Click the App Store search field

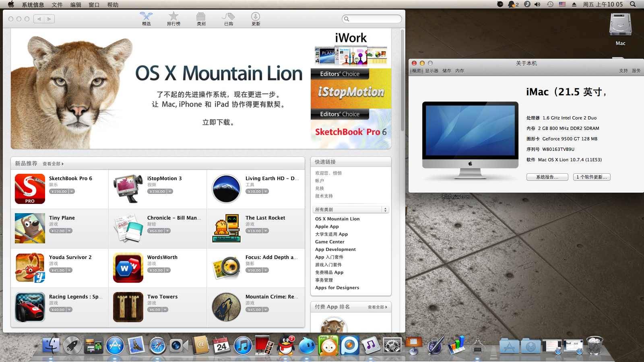coord(372,19)
